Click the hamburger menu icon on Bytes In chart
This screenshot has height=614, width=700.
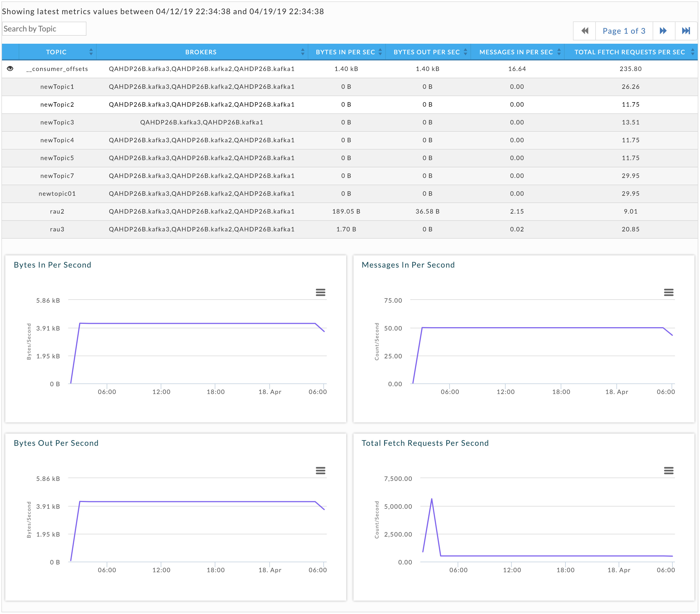322,292
